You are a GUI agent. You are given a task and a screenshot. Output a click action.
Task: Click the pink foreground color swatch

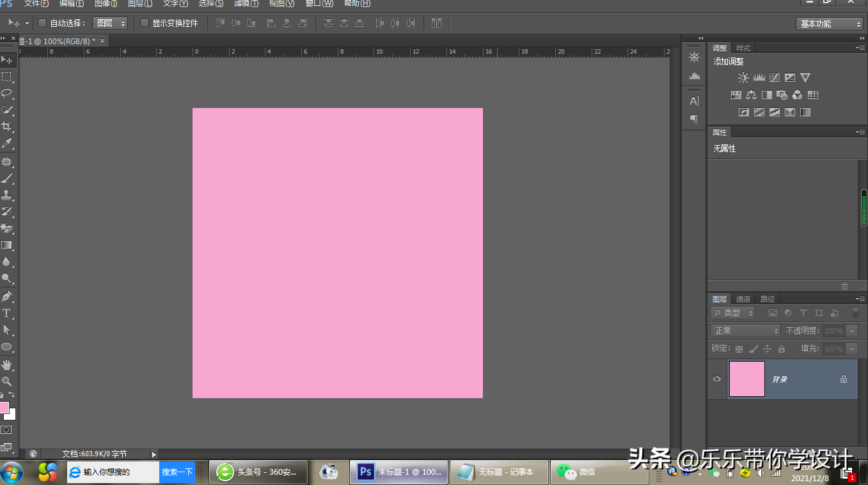click(x=4, y=408)
